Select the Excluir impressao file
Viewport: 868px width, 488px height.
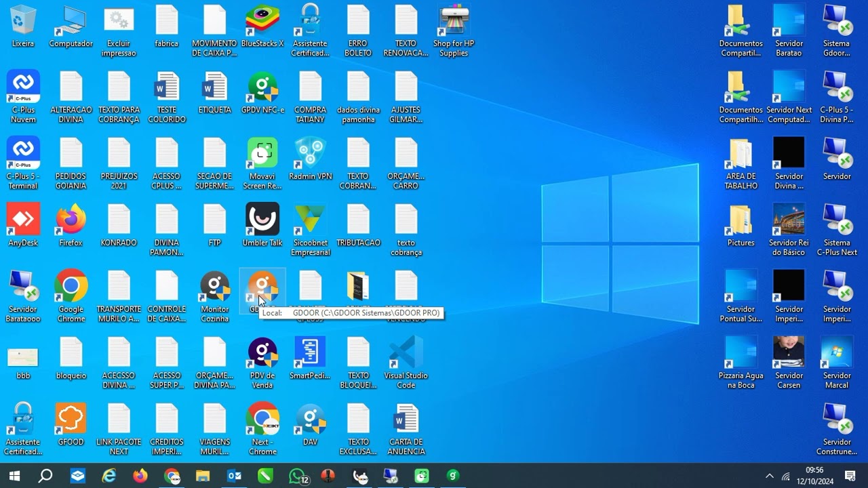(x=119, y=31)
